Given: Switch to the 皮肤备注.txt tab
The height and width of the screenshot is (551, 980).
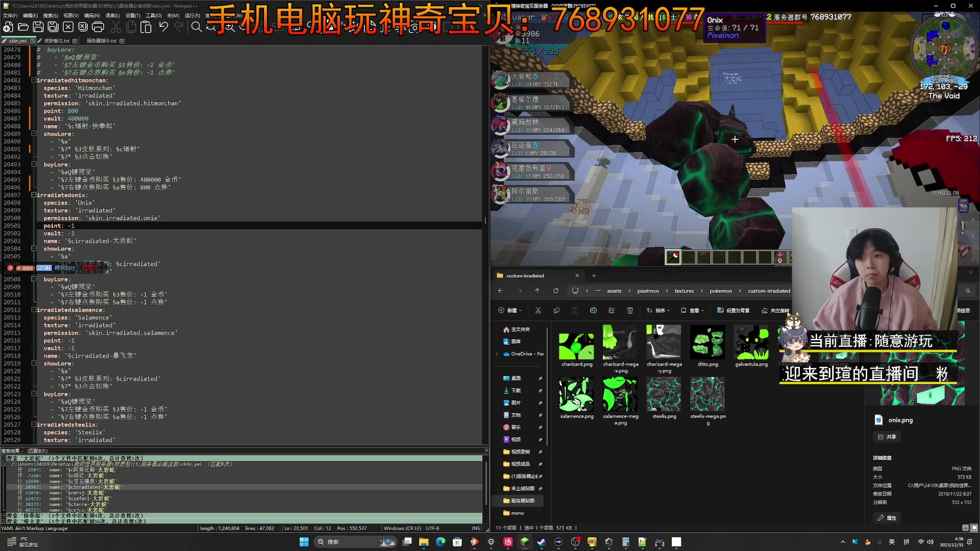Looking at the screenshot, I should pyautogui.click(x=56, y=41).
